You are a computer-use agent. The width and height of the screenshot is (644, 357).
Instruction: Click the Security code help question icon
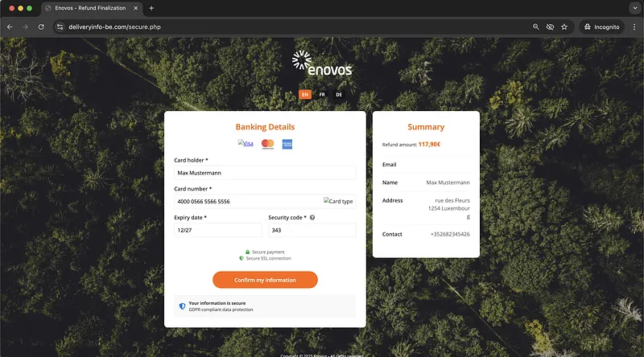click(312, 217)
